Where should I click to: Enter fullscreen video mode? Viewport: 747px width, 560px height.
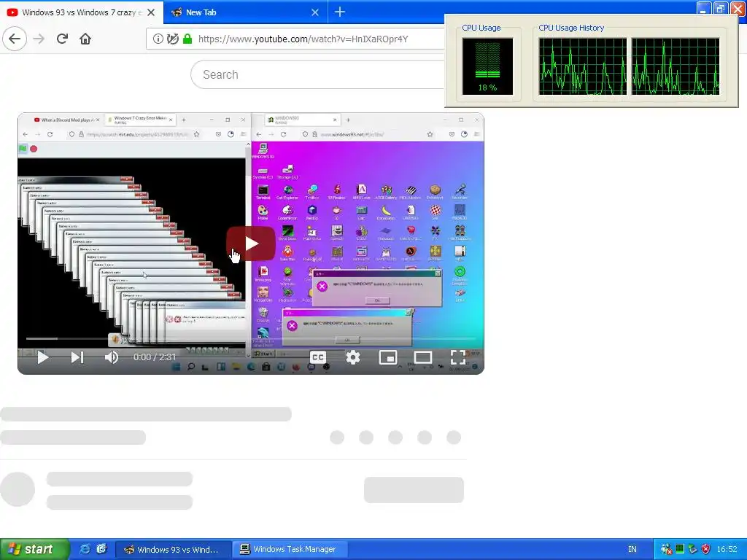point(458,357)
